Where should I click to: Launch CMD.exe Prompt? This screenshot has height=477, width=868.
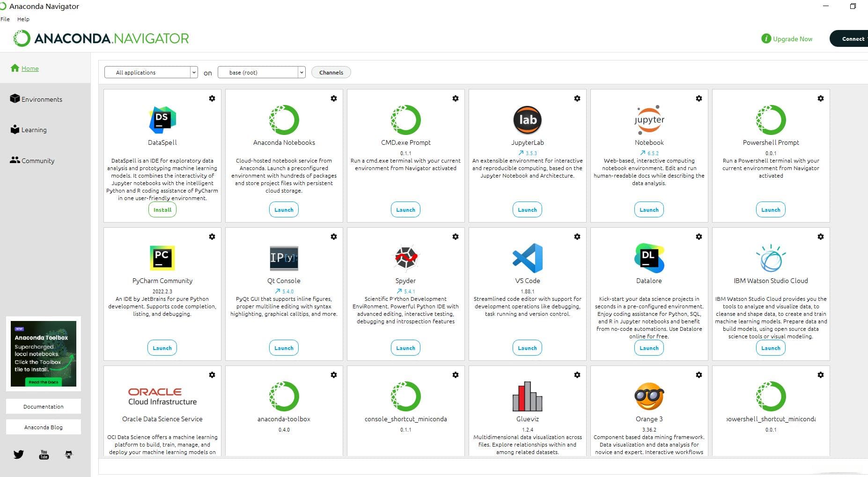[405, 209]
